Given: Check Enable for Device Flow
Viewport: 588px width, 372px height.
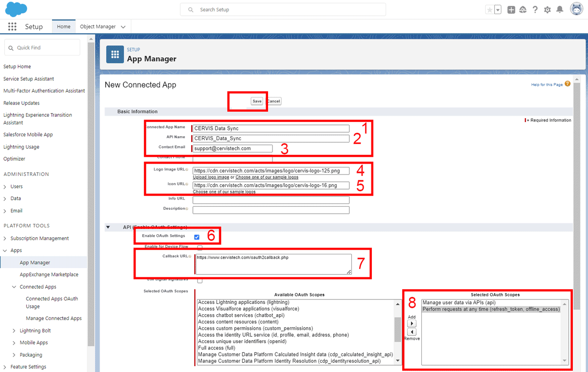Looking at the screenshot, I should coord(199,248).
